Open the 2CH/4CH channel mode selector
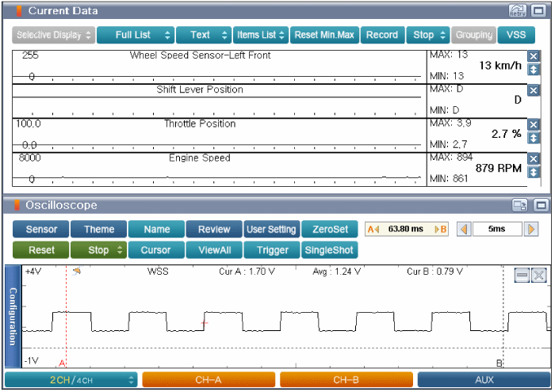This screenshot has width=555, height=392. point(71,380)
